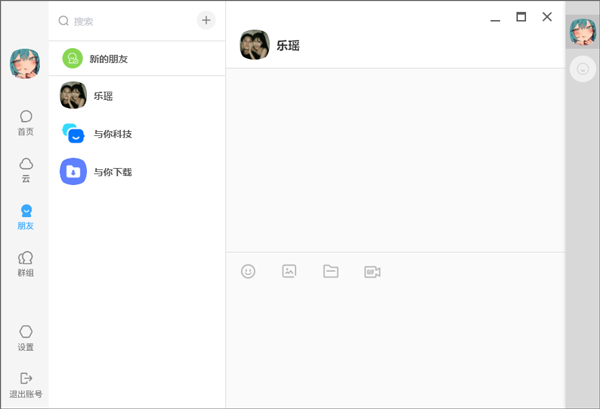Click the avatar in the right strip
This screenshot has width=600, height=409.
tap(583, 32)
